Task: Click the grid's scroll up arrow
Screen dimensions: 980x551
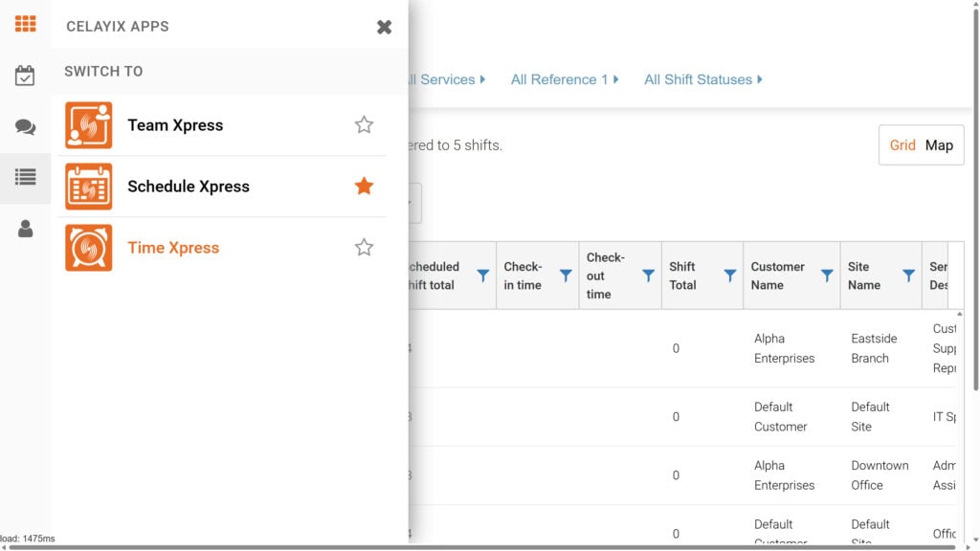Action: coord(959,314)
